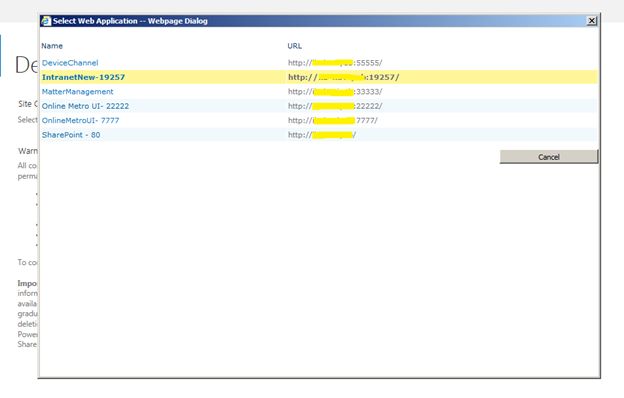Click the URL ending in :19257/
The width and height of the screenshot is (624, 398).
coord(343,77)
